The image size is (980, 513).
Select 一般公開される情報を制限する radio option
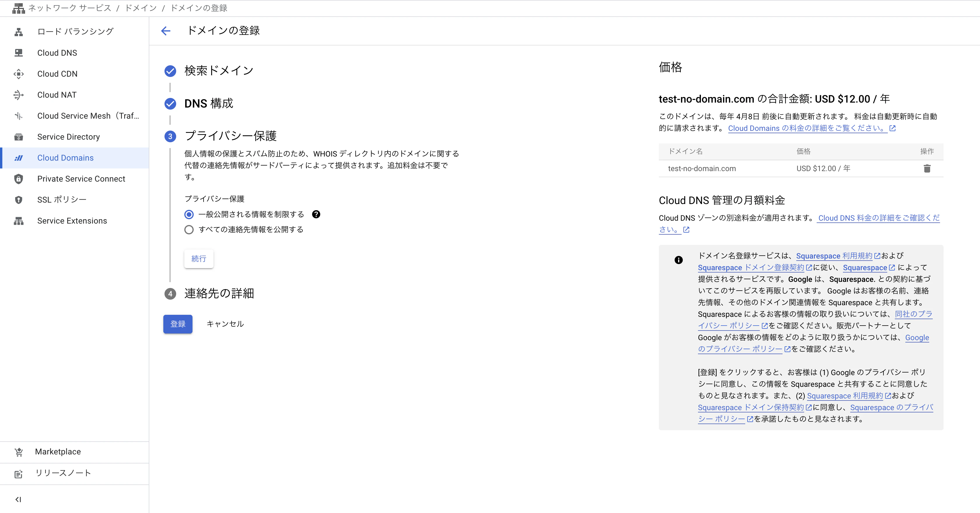click(x=189, y=215)
